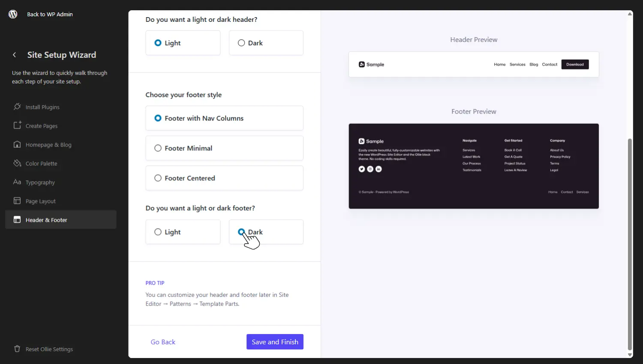Click the Homepage & Blog house icon
The width and height of the screenshot is (643, 364).
point(17,144)
